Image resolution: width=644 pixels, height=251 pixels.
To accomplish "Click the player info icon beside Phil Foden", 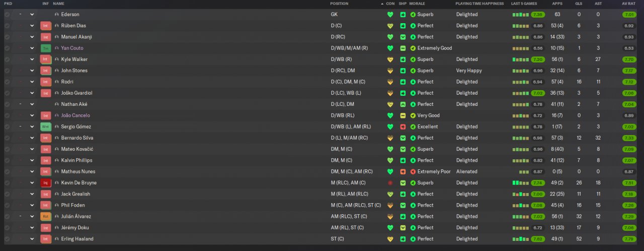I will pyautogui.click(x=57, y=205).
